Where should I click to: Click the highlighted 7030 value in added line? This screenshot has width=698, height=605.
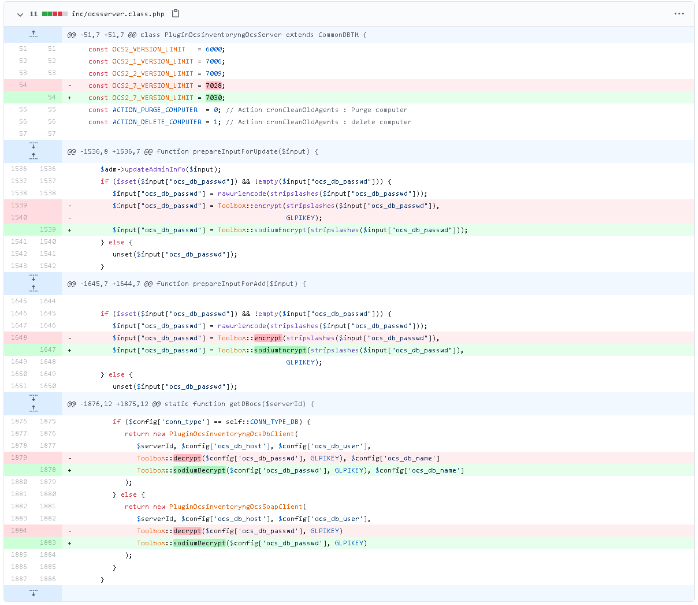coord(215,97)
